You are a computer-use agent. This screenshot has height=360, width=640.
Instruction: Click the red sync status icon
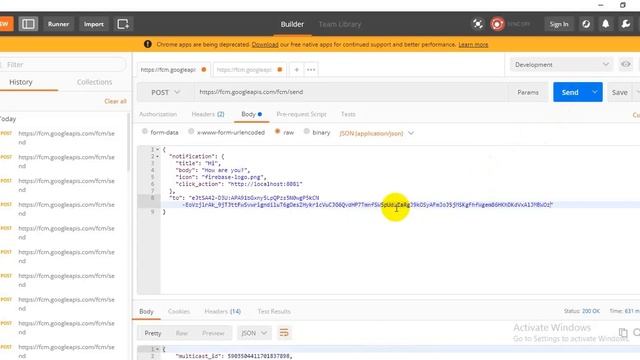click(x=497, y=24)
